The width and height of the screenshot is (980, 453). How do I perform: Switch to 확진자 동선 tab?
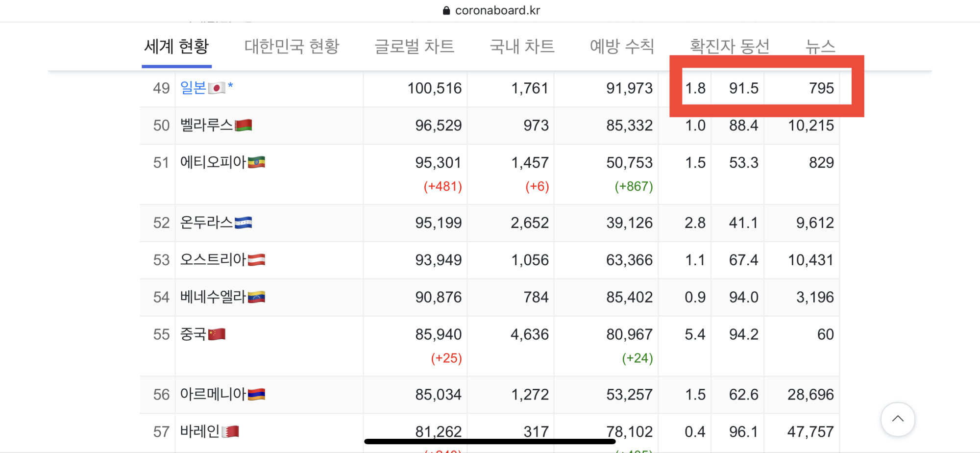pos(729,47)
